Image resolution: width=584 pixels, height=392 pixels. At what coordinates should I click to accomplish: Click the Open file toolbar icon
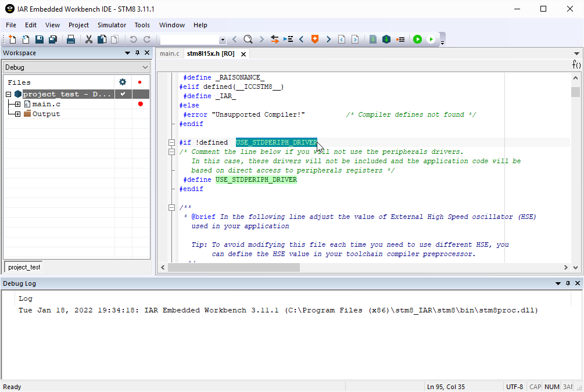coord(26,39)
